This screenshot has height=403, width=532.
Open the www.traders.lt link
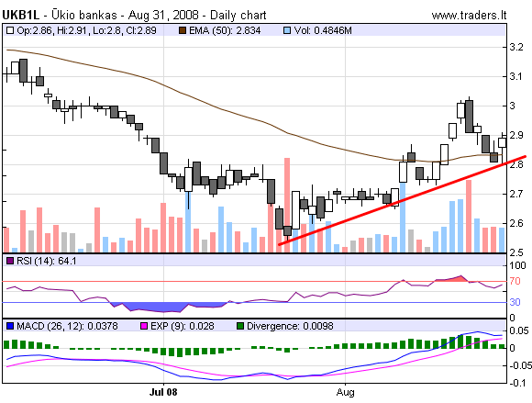[469, 16]
